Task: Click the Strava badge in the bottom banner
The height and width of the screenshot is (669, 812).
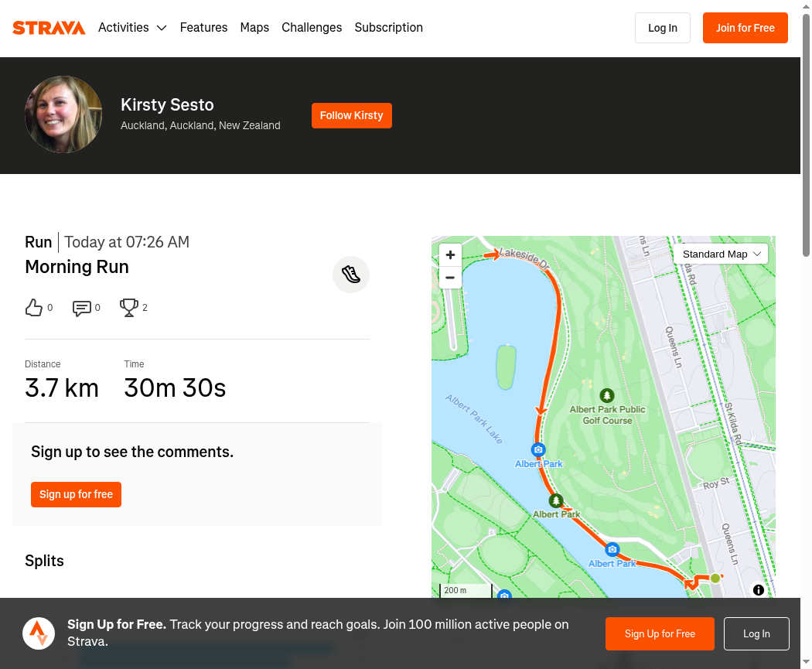Action: pyautogui.click(x=39, y=633)
